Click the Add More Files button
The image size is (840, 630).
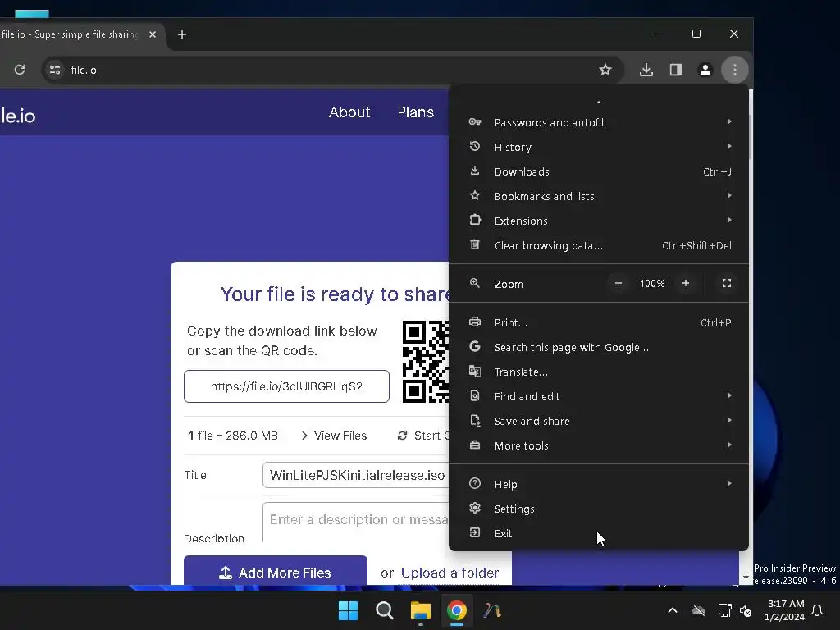tap(276, 571)
